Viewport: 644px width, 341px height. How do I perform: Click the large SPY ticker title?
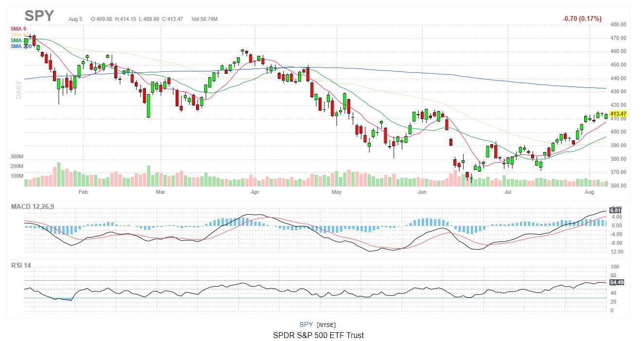point(39,16)
